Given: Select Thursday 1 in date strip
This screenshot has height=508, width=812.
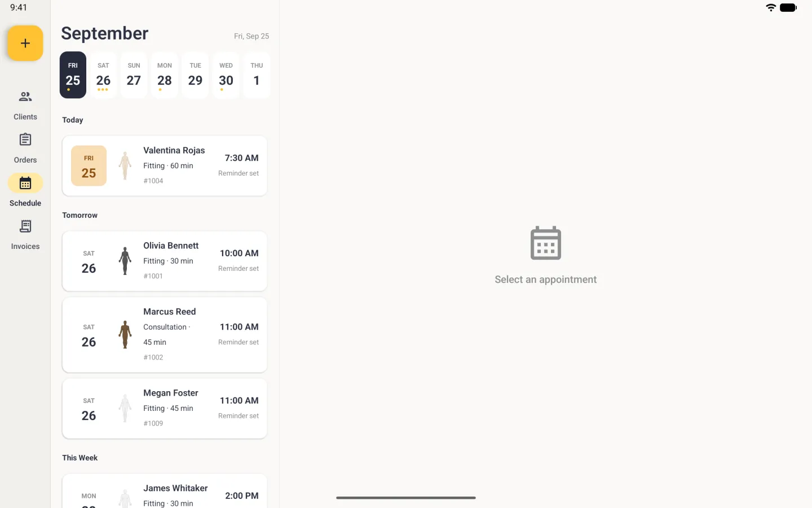Looking at the screenshot, I should tap(257, 75).
